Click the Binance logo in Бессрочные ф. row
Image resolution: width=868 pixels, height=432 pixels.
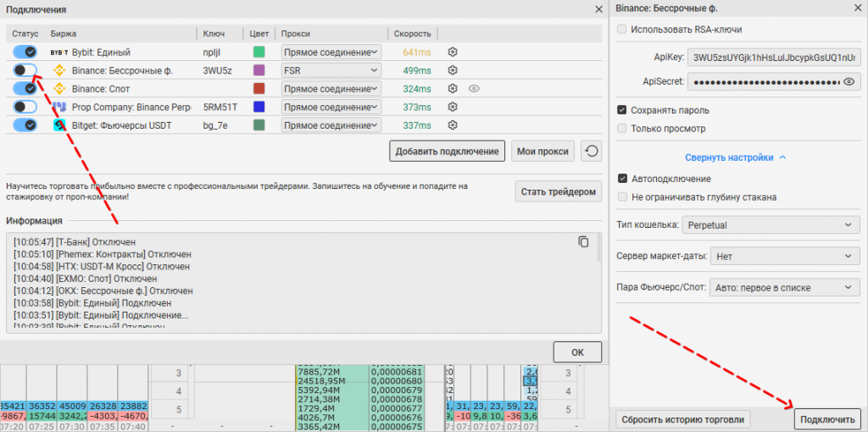[58, 70]
